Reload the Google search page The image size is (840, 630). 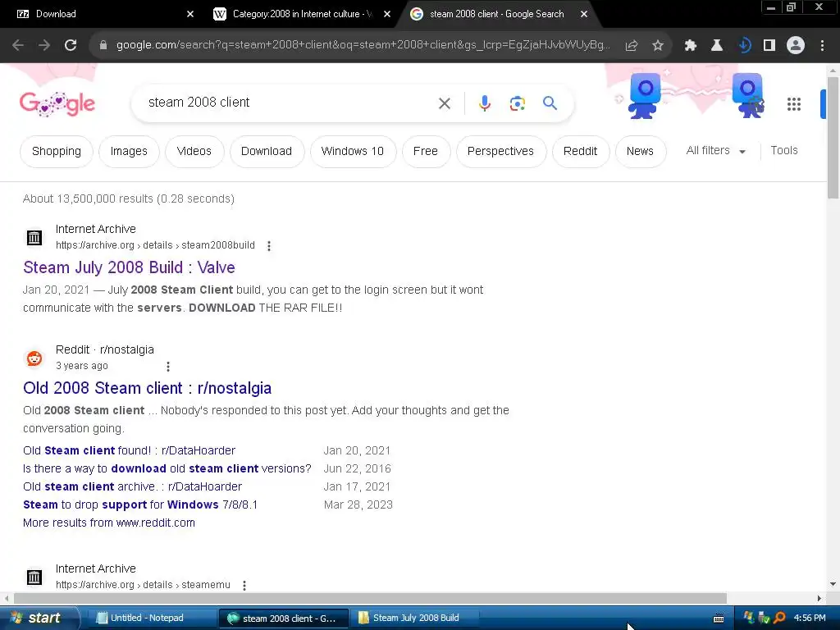71,45
